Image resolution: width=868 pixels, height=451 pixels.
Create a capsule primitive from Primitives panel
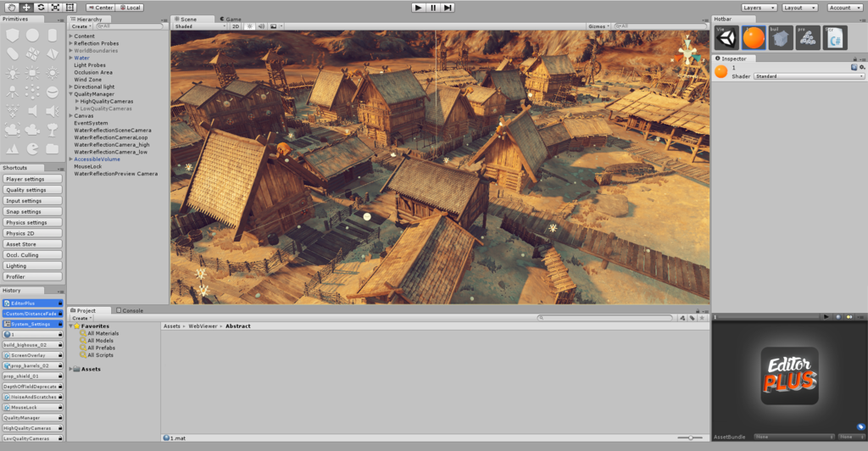point(12,54)
